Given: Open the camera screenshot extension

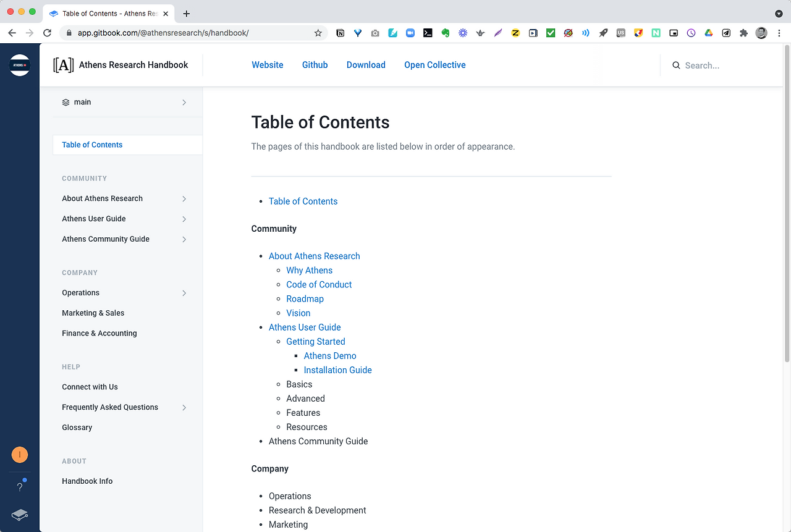Looking at the screenshot, I should pyautogui.click(x=375, y=33).
